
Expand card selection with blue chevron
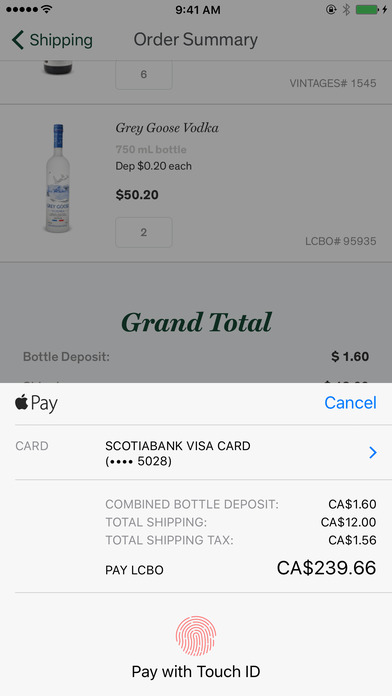372,453
